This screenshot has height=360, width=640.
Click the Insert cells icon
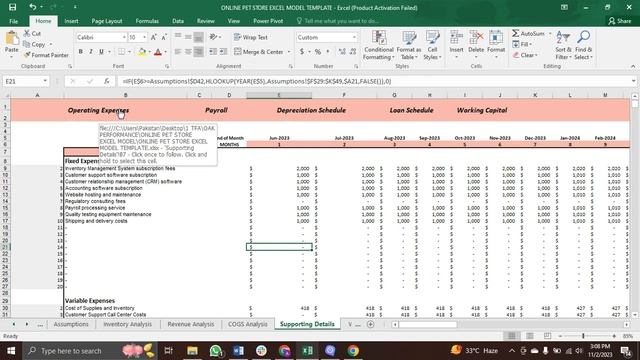pos(456,38)
